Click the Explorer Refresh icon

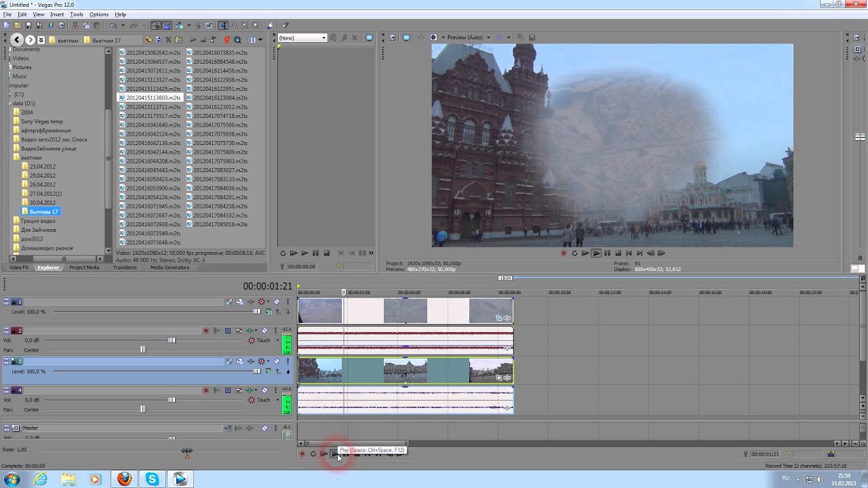[159, 40]
